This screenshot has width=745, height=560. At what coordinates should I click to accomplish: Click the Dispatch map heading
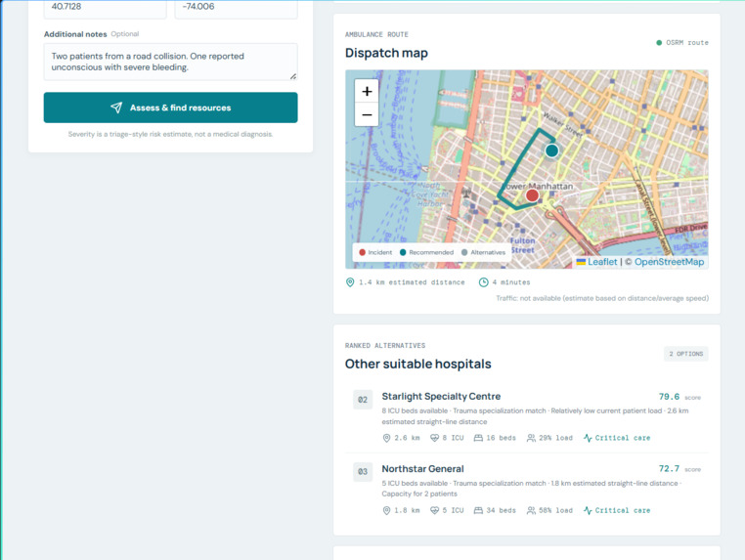point(386,53)
